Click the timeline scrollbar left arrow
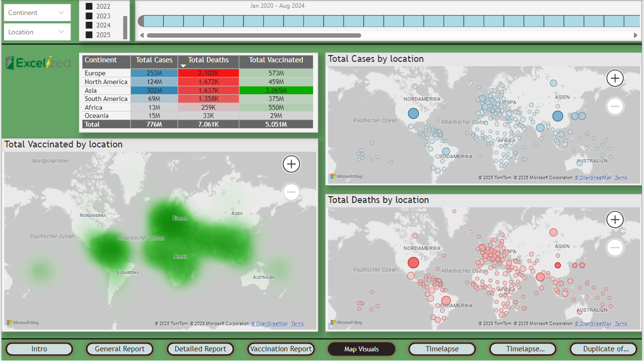This screenshot has height=361, width=644. click(142, 35)
